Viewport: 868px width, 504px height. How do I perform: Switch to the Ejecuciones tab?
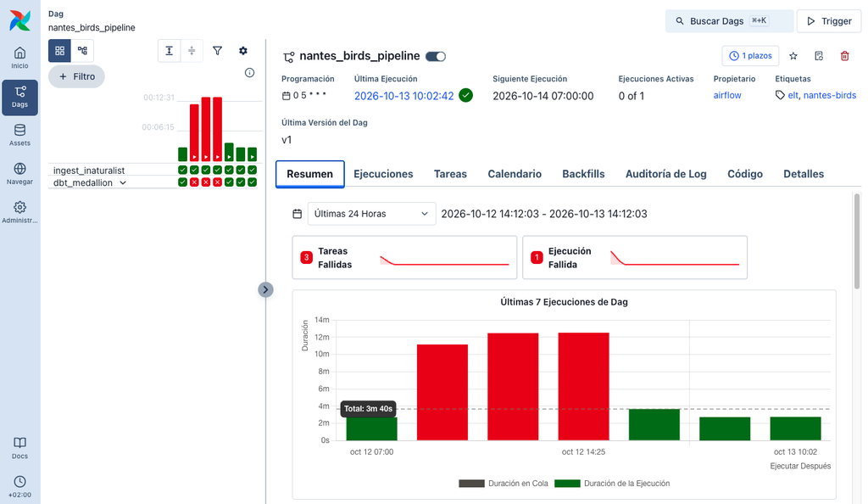tap(383, 174)
